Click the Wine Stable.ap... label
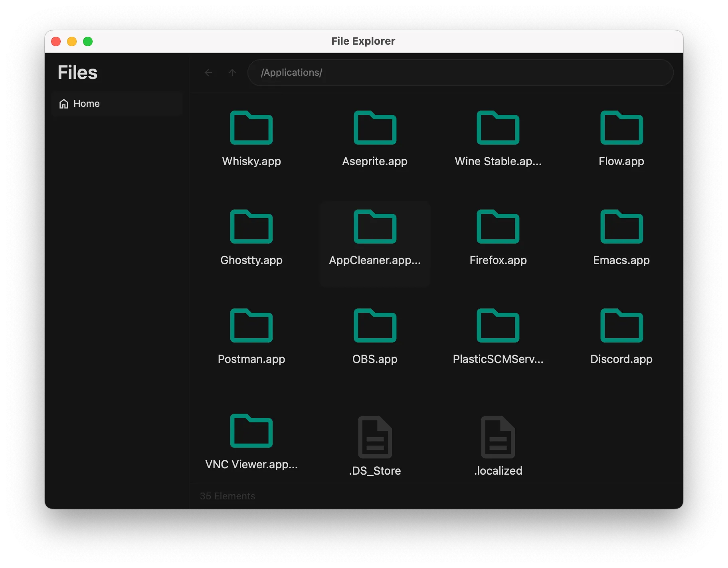Screen dimensions: 728x568 point(498,161)
